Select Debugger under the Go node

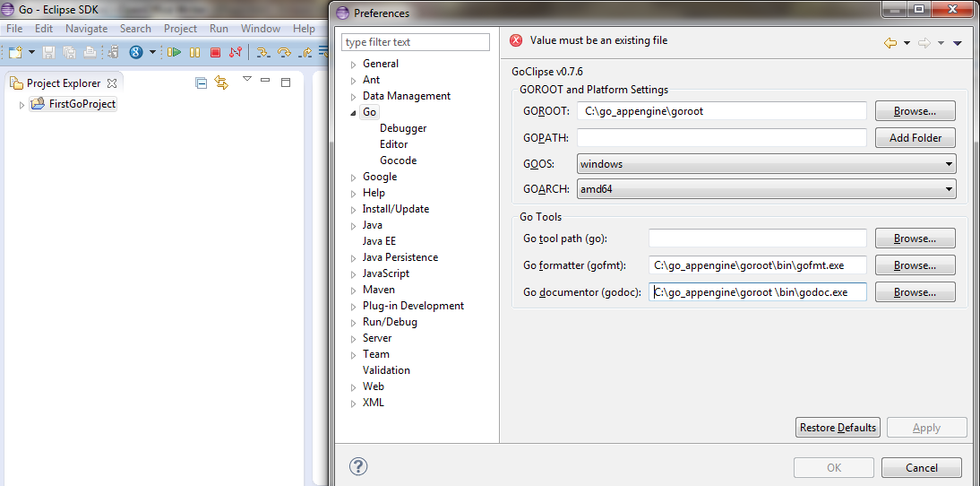[403, 128]
